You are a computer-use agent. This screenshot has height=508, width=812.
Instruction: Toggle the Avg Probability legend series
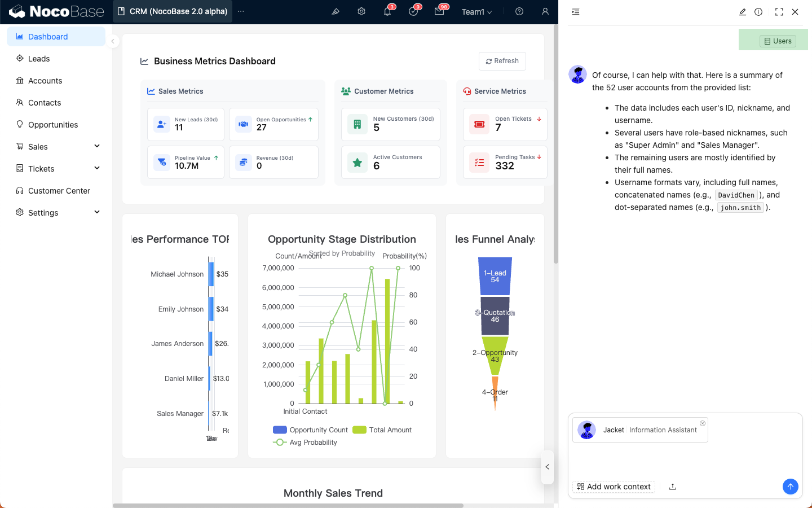[305, 443]
